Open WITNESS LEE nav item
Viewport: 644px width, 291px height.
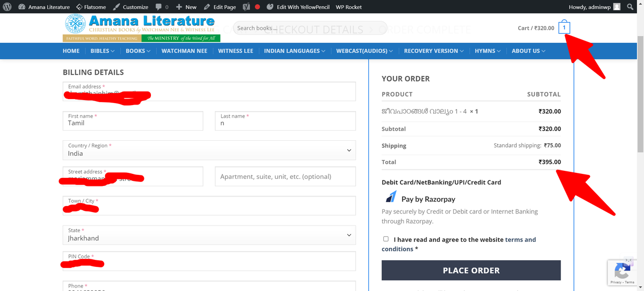coord(235,51)
